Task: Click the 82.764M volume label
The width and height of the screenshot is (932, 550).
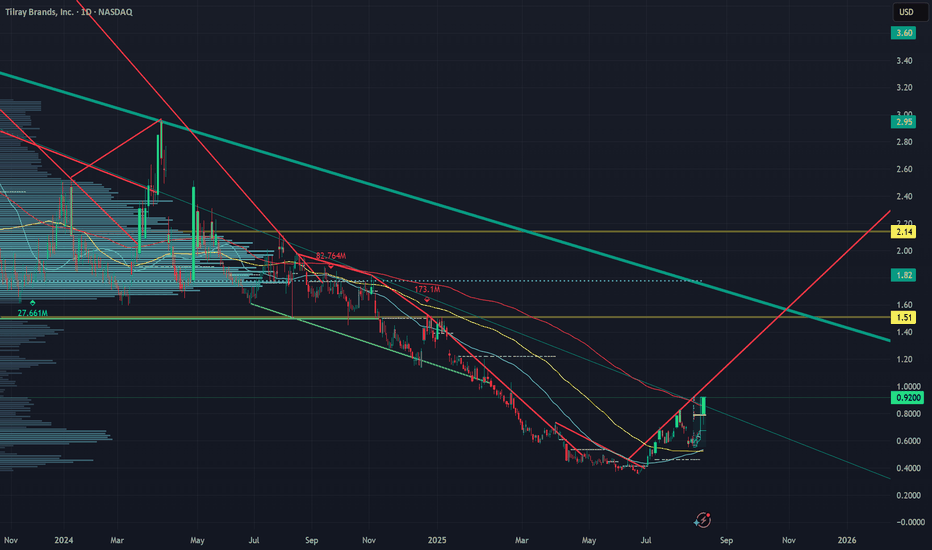Action: pos(331,256)
